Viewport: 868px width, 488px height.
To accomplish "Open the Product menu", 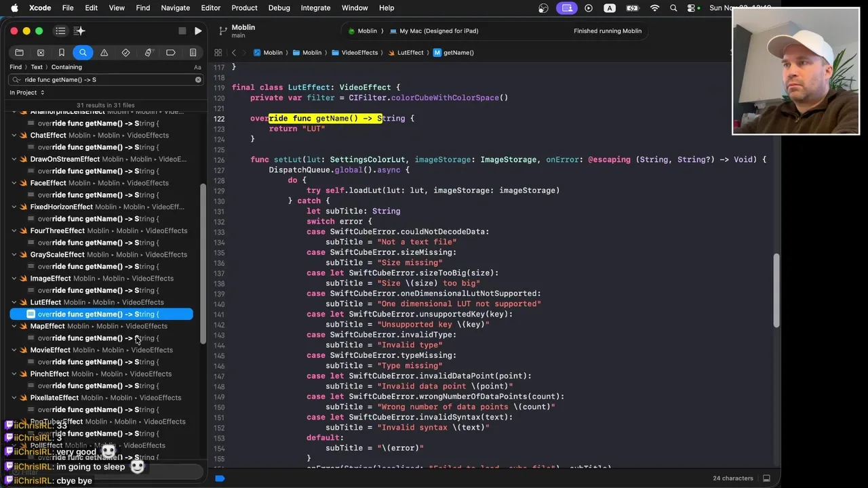I will coord(244,7).
